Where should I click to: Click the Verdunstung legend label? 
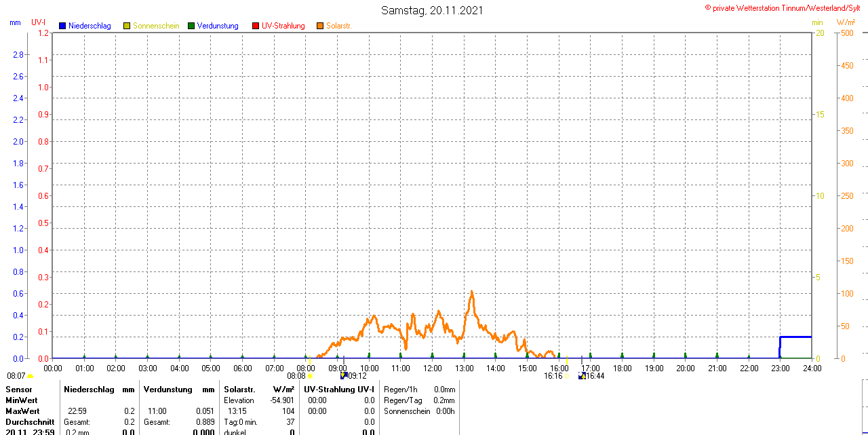218,26
